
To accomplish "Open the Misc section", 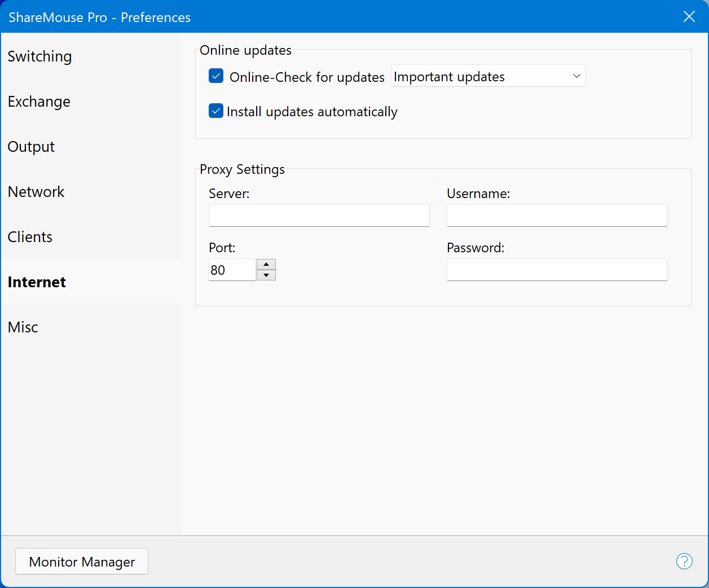I will (91, 327).
